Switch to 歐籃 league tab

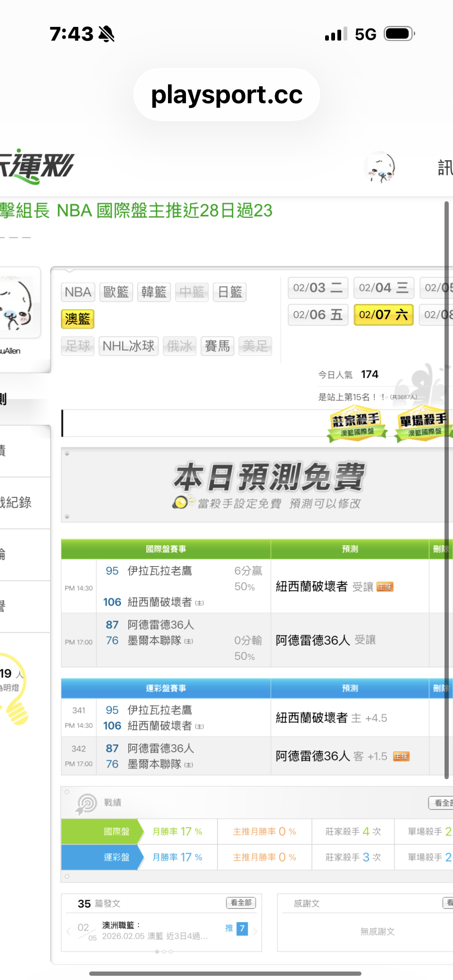(x=116, y=292)
